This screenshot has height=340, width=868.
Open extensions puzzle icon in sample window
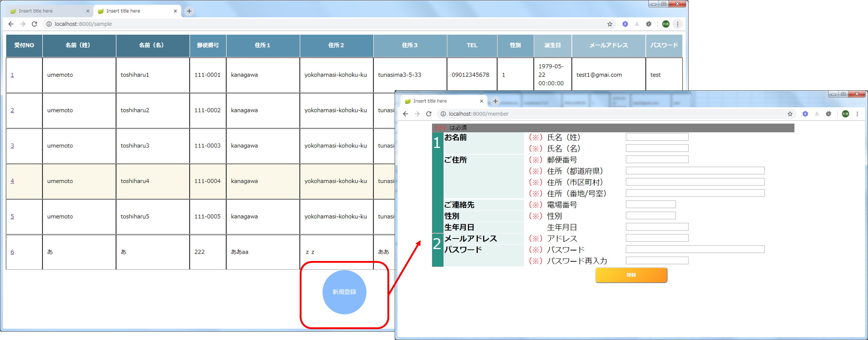point(649,24)
